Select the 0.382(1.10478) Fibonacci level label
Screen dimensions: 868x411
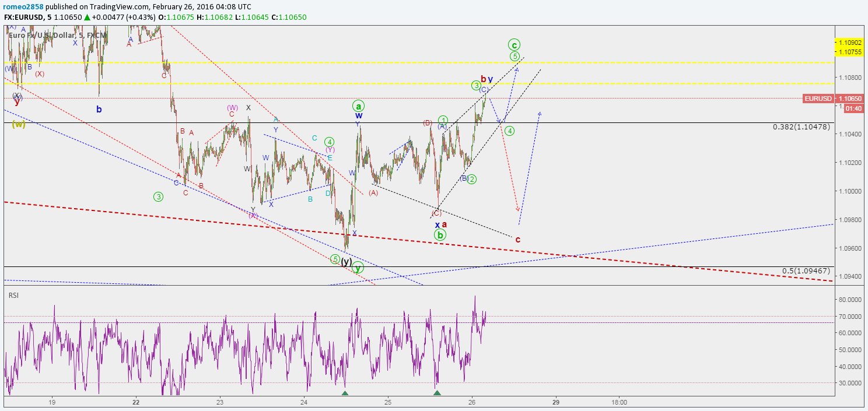(x=801, y=127)
